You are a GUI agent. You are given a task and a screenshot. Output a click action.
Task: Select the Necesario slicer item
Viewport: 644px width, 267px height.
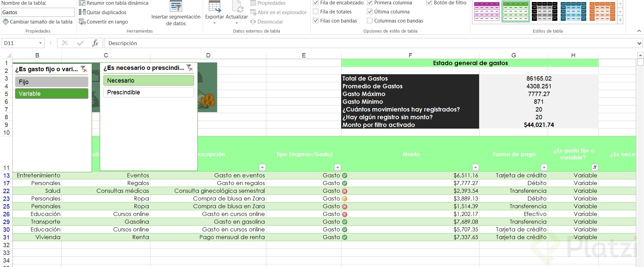(x=149, y=81)
